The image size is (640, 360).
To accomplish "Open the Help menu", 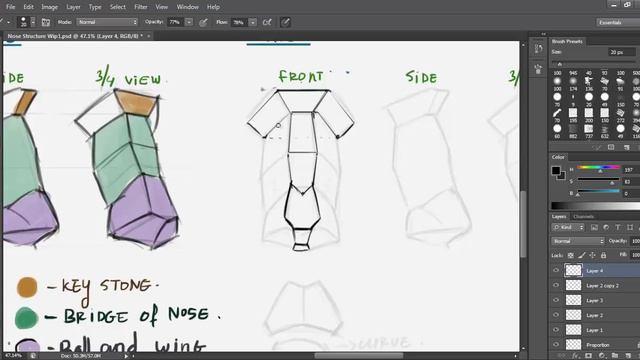I will pyautogui.click(x=213, y=7).
